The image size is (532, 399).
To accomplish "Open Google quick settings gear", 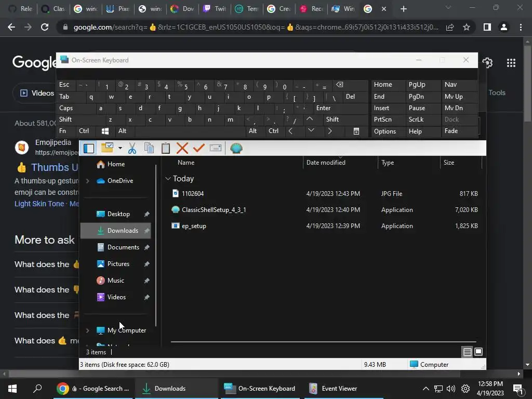I will (487, 63).
